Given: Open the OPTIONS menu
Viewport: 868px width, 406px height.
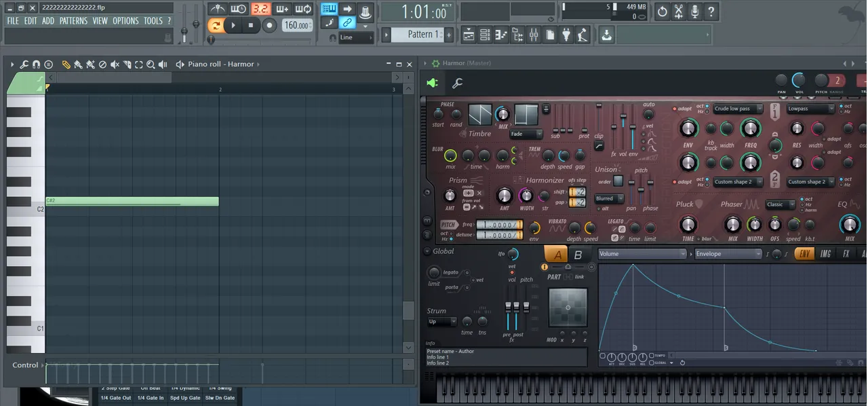Looking at the screenshot, I should (125, 21).
